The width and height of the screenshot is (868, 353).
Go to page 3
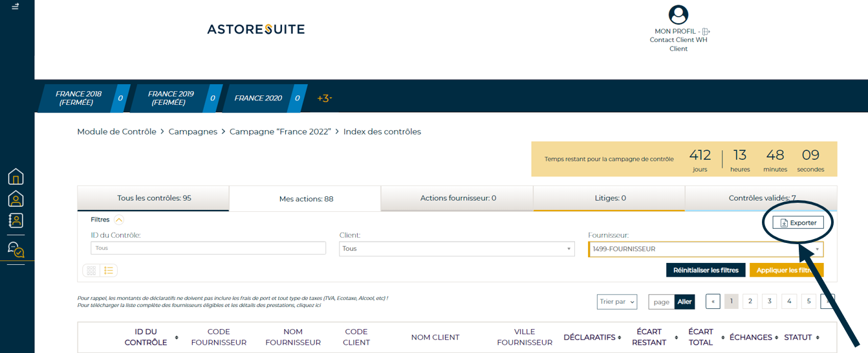coord(769,301)
